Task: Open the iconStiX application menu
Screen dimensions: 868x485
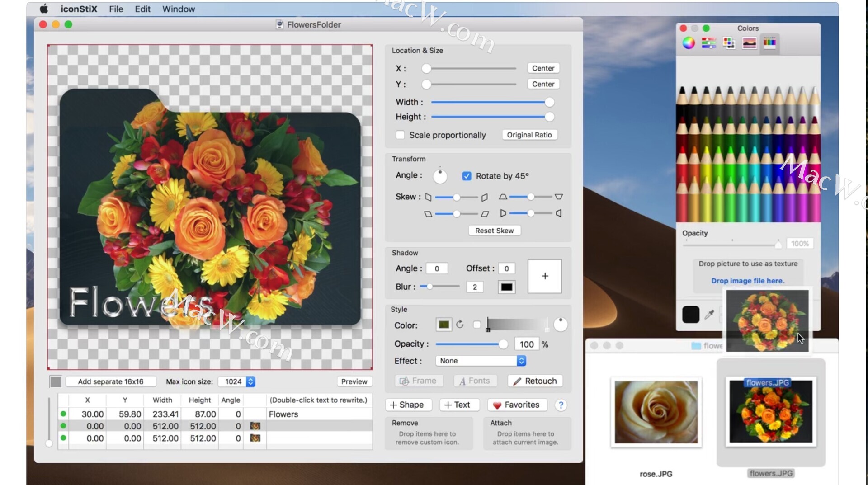Action: coord(79,9)
